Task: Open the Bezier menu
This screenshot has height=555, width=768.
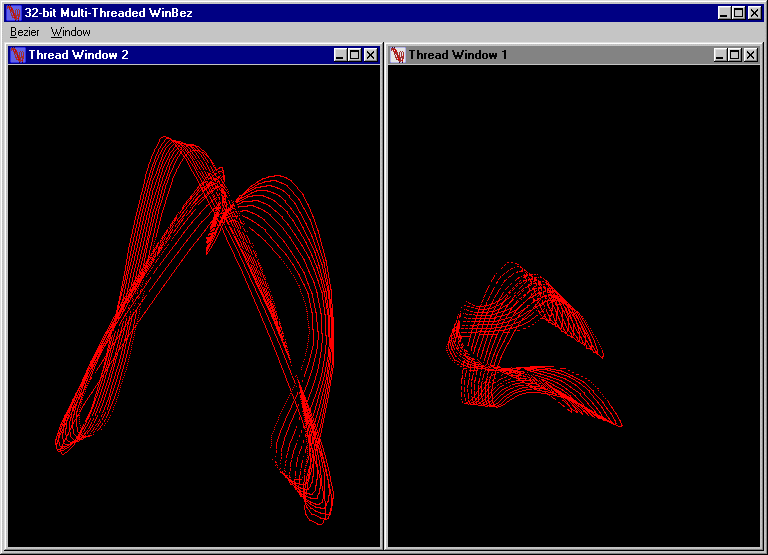Action: click(25, 32)
